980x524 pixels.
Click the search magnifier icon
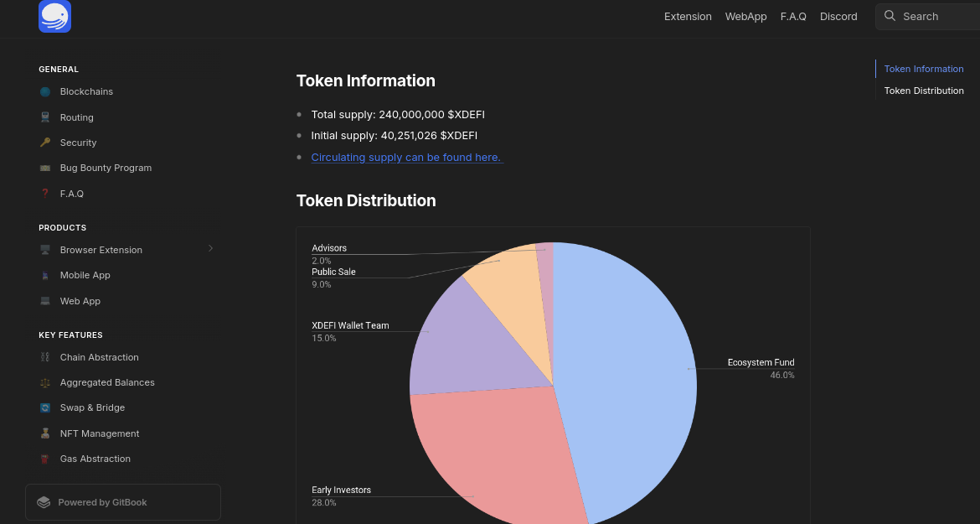pyautogui.click(x=890, y=16)
